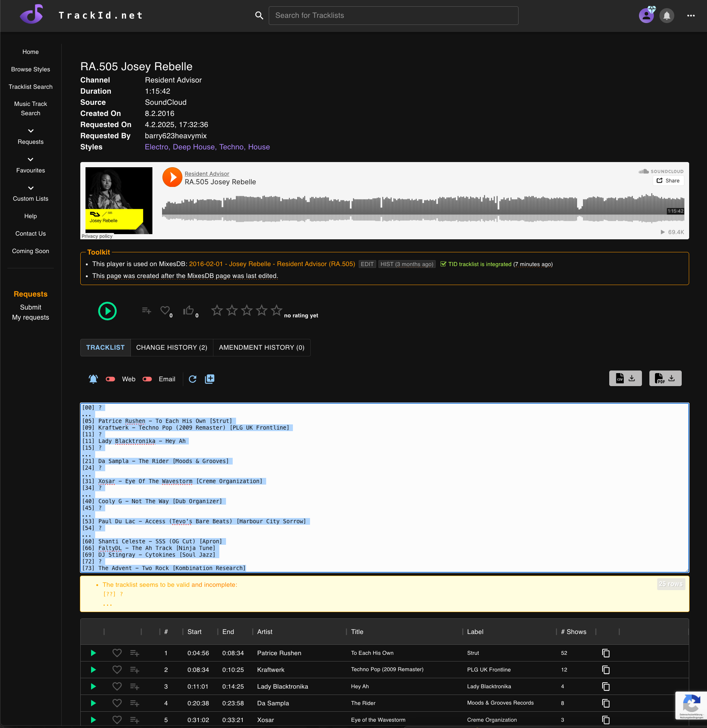Open the Privacy policy link
This screenshot has width=707, height=728.
[97, 236]
